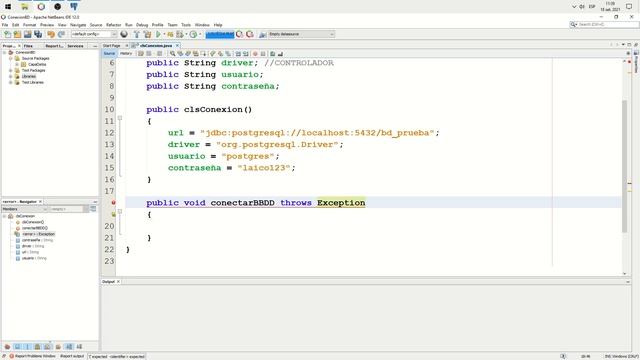Screen dimensions: 640x360
Task: Click the Navigator filter icon beside empty combo
Action: click(x=93, y=209)
